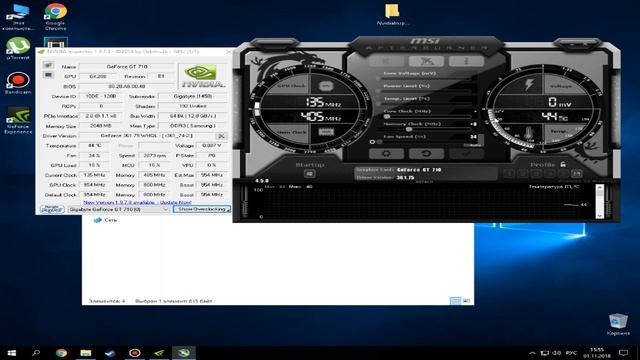The width and height of the screenshot is (640, 360).
Task: Toggle the Startup Windows-logo button in Afterburner
Action: [x=309, y=174]
